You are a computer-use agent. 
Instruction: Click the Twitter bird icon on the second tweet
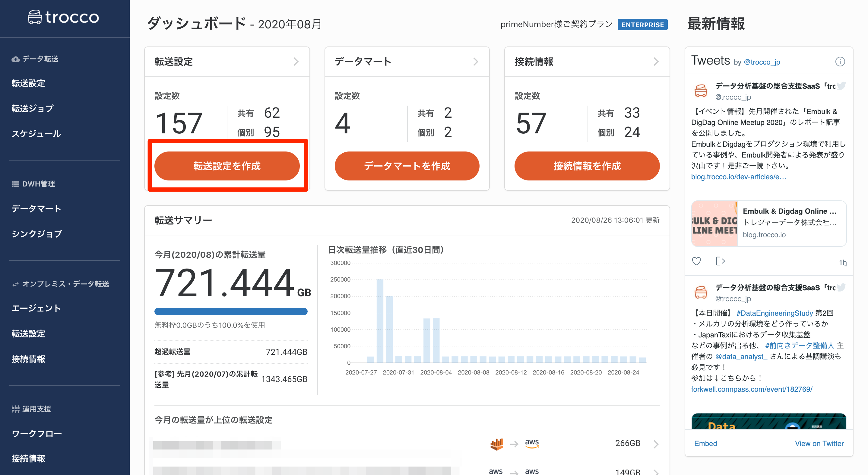841,287
